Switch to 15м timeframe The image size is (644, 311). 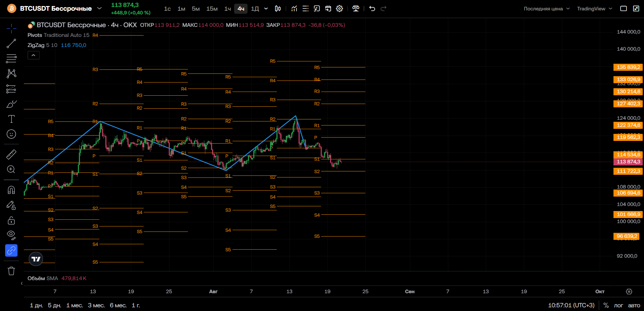(x=212, y=9)
